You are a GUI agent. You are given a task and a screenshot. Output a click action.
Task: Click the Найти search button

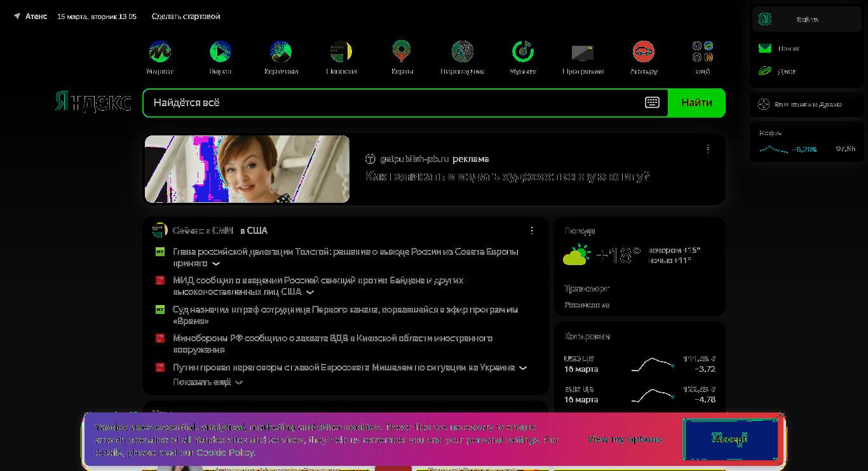pos(696,102)
